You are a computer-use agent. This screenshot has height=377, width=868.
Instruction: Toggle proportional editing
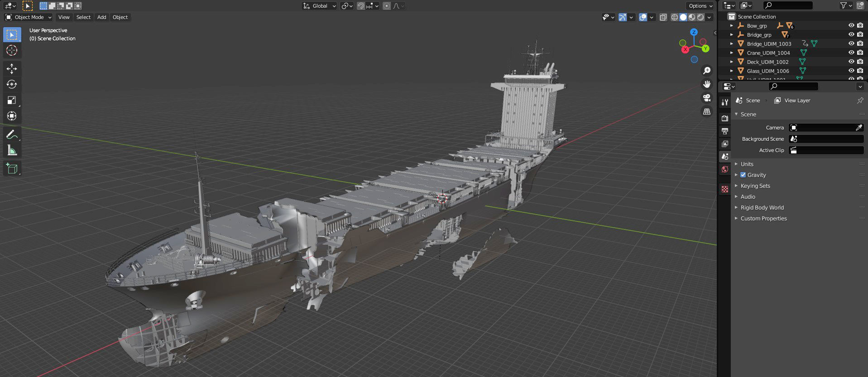[x=386, y=6]
